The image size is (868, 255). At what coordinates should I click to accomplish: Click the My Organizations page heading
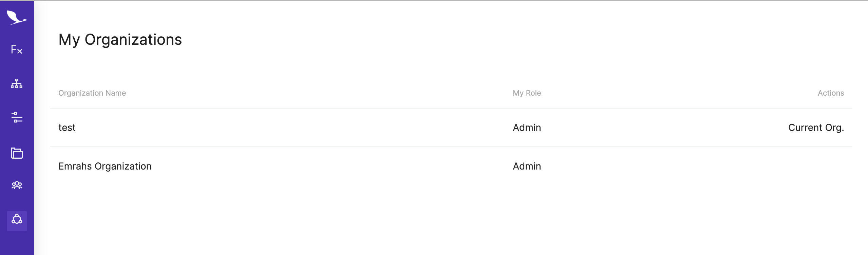point(120,40)
